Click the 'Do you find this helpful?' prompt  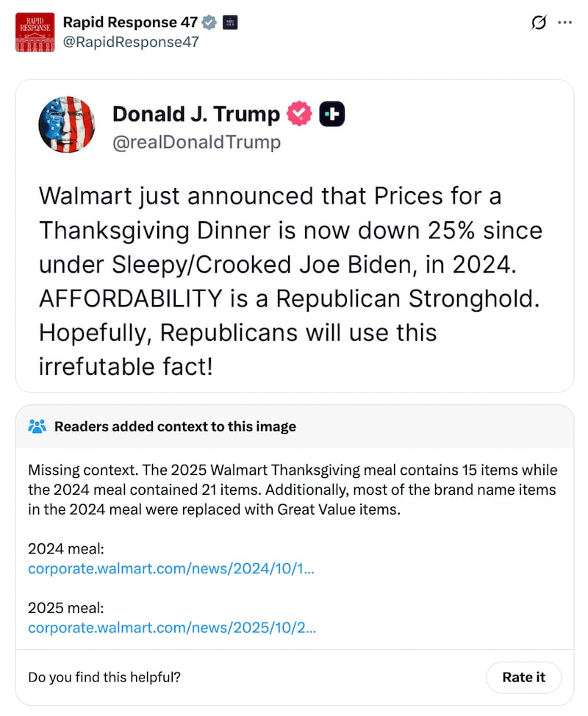(x=104, y=677)
